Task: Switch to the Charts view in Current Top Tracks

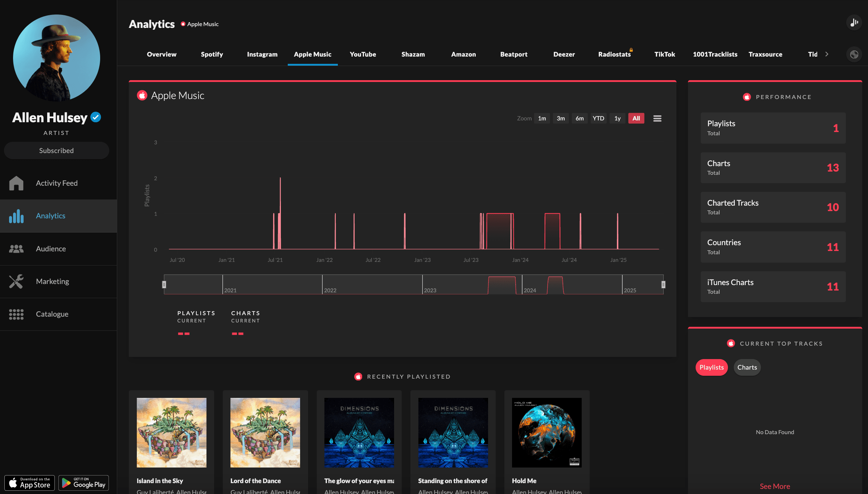Action: click(x=747, y=367)
